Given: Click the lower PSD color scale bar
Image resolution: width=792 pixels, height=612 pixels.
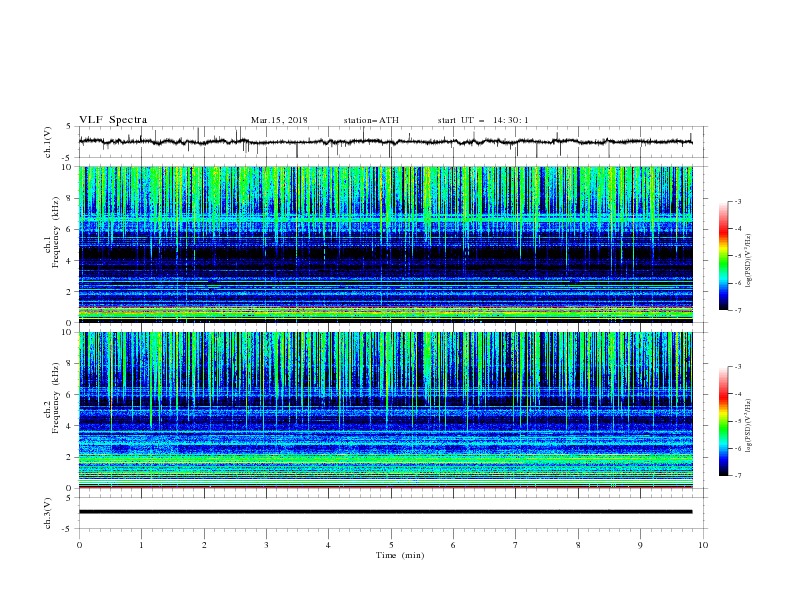Looking at the screenshot, I should (x=723, y=421).
